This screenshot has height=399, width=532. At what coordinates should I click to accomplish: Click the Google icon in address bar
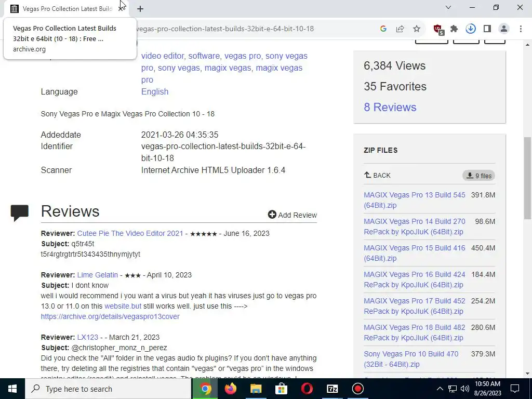(383, 29)
